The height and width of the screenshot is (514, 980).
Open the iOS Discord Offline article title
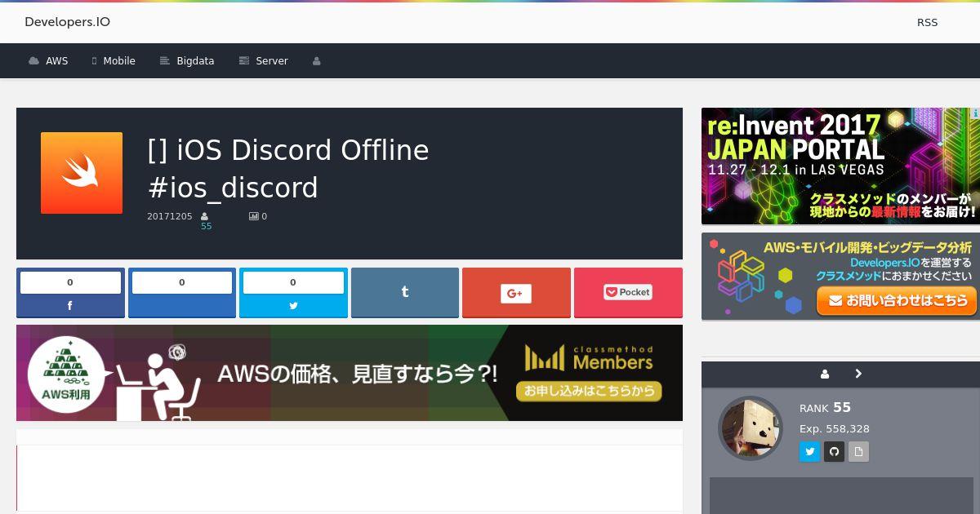pos(288,169)
